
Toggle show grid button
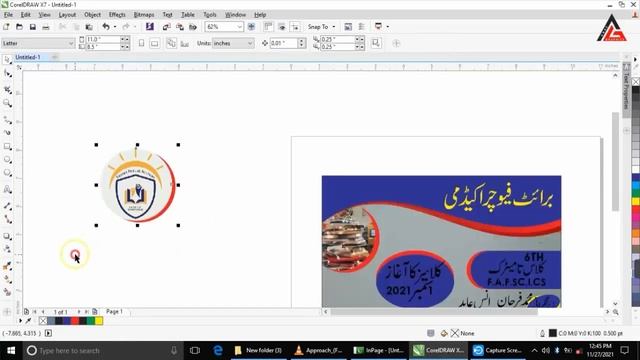282,27
